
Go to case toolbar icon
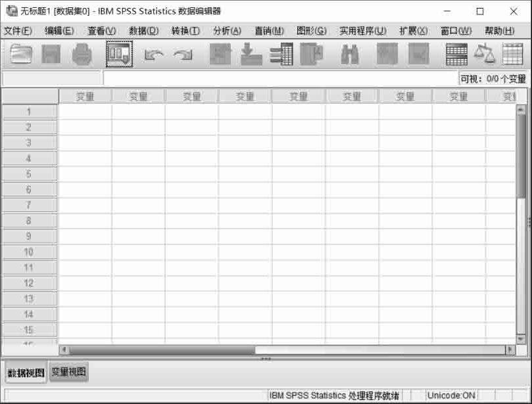(220, 54)
